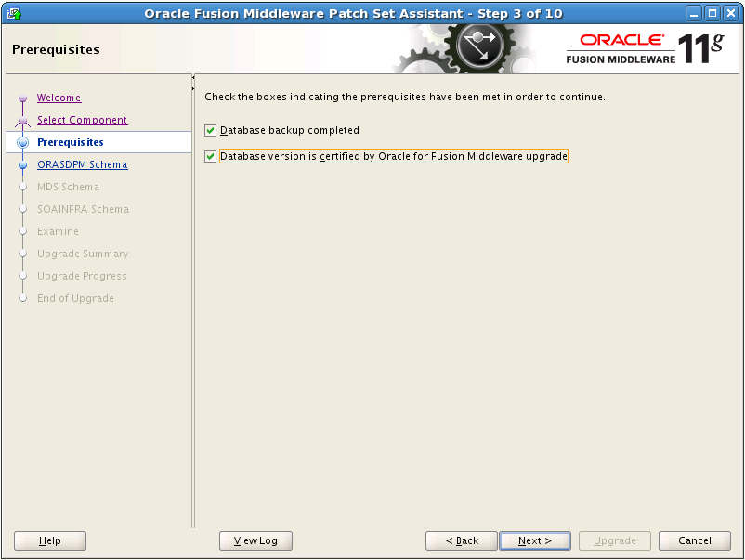The height and width of the screenshot is (560, 745).
Task: Close the Patch Set Assistant window
Action: pyautogui.click(x=730, y=13)
